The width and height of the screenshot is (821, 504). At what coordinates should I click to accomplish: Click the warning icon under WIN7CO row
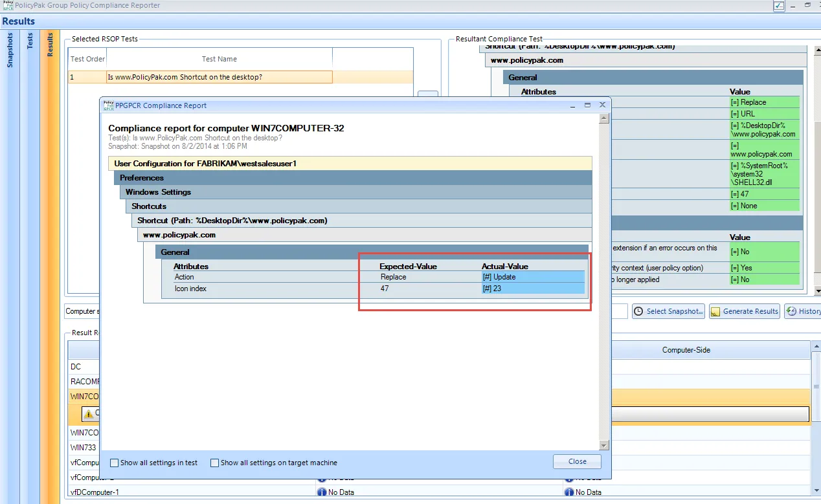click(89, 413)
